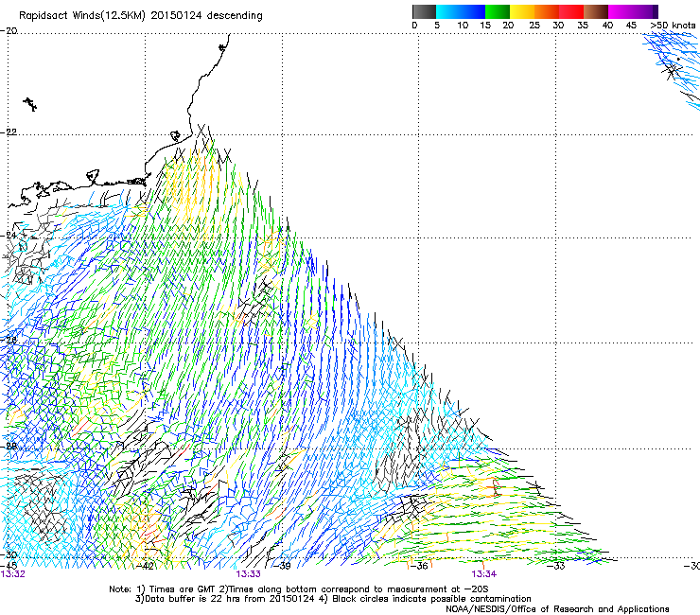The image size is (700, 615).
Task: Click the 'Note: 1) Times are GMT' line
Action: coord(299,589)
